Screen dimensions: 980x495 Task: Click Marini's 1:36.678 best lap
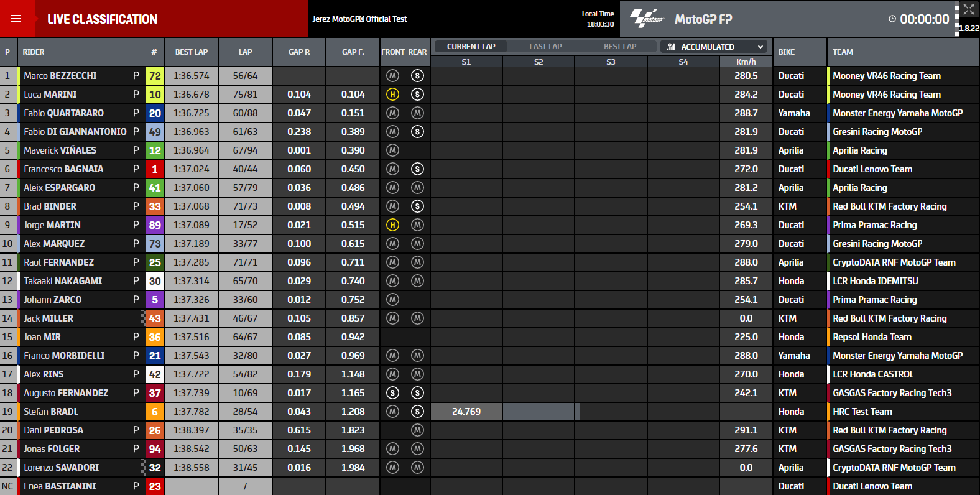tap(192, 95)
